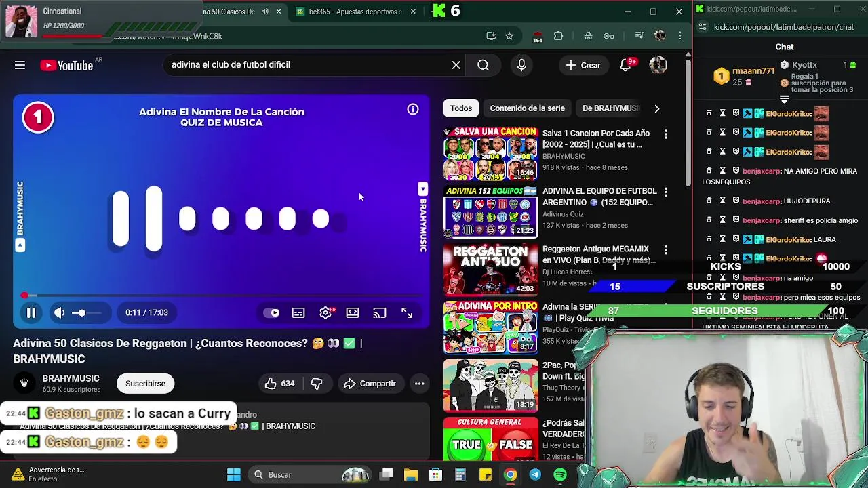
Task: Toggle subtitles on the video player
Action: [298, 312]
